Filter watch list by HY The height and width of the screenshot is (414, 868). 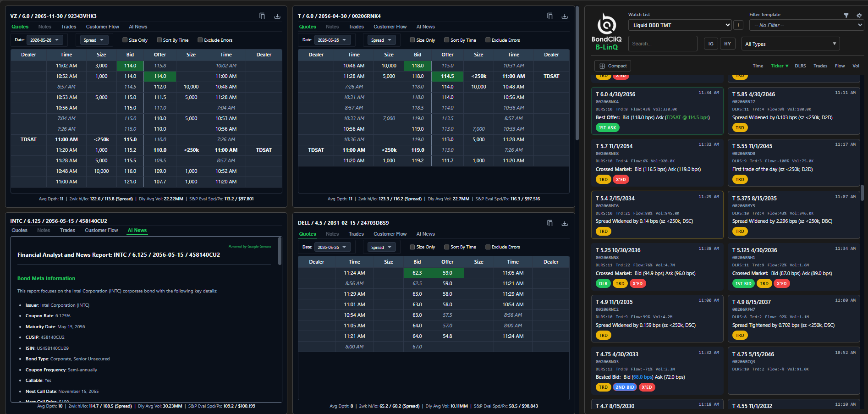coord(727,44)
